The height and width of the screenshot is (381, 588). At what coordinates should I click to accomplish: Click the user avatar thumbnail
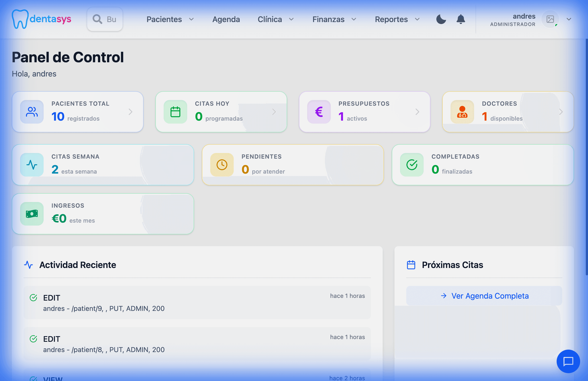tap(550, 19)
